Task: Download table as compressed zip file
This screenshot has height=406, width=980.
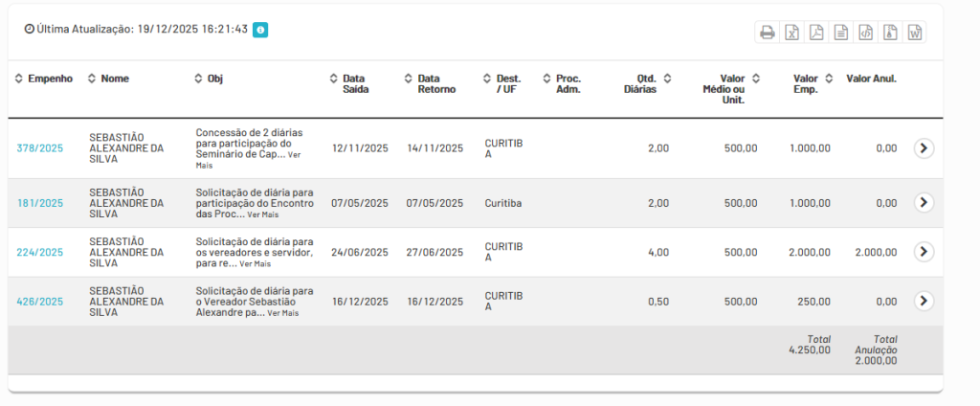Action: click(890, 33)
